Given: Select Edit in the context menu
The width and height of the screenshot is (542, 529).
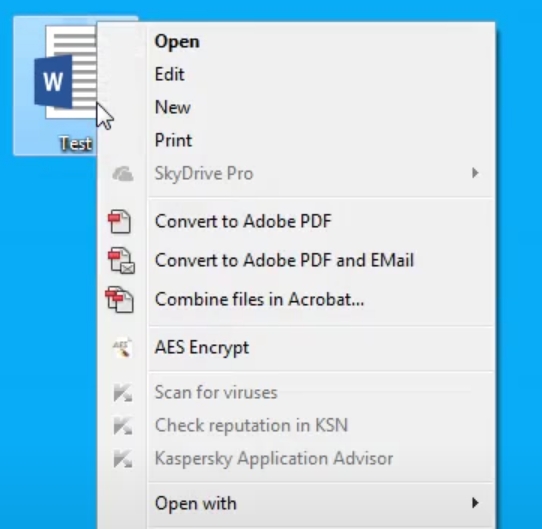Looking at the screenshot, I should tap(296, 74).
